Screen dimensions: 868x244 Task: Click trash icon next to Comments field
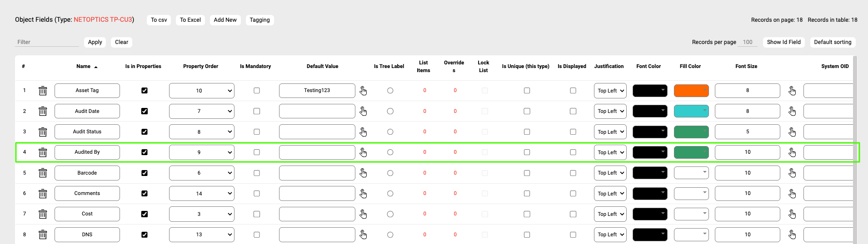[x=43, y=194]
